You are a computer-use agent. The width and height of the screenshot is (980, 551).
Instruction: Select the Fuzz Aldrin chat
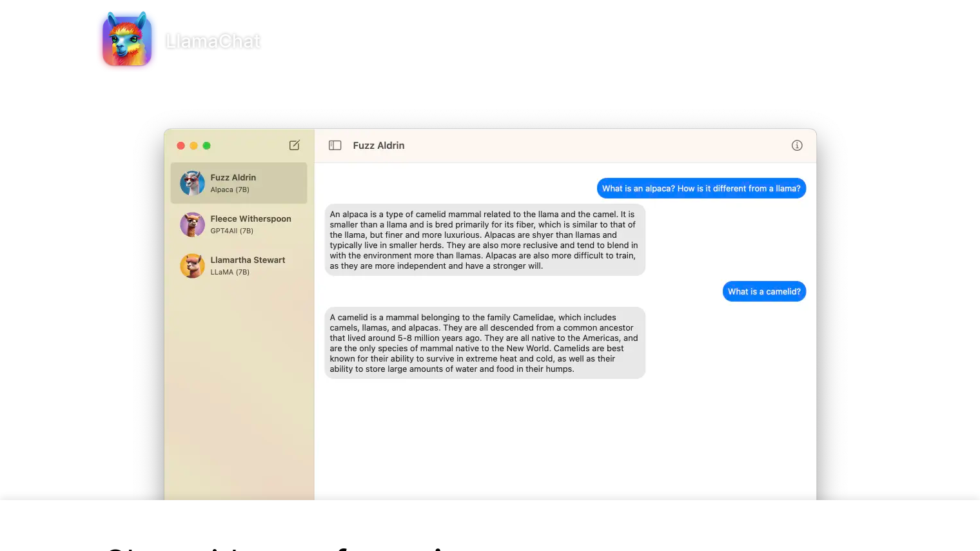click(x=239, y=183)
